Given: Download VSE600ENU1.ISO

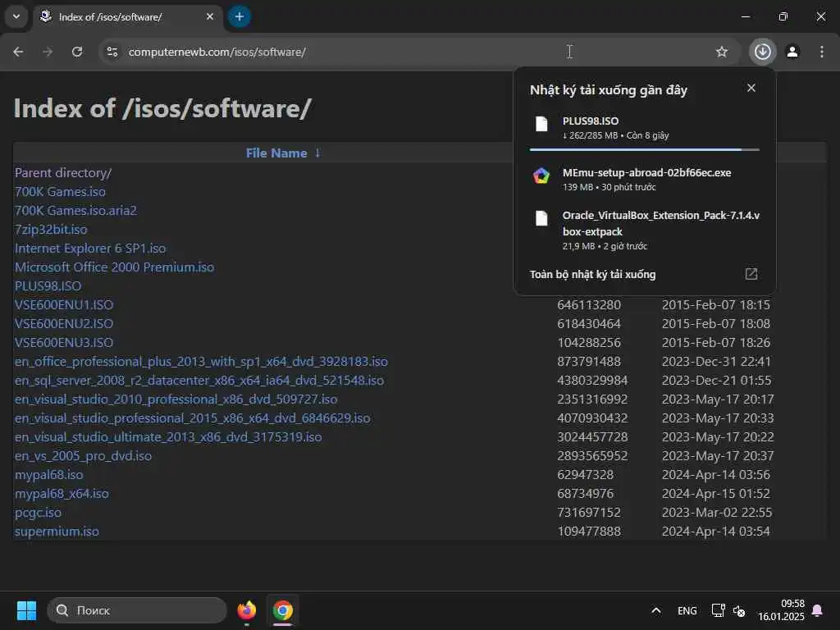Looking at the screenshot, I should pos(64,305).
